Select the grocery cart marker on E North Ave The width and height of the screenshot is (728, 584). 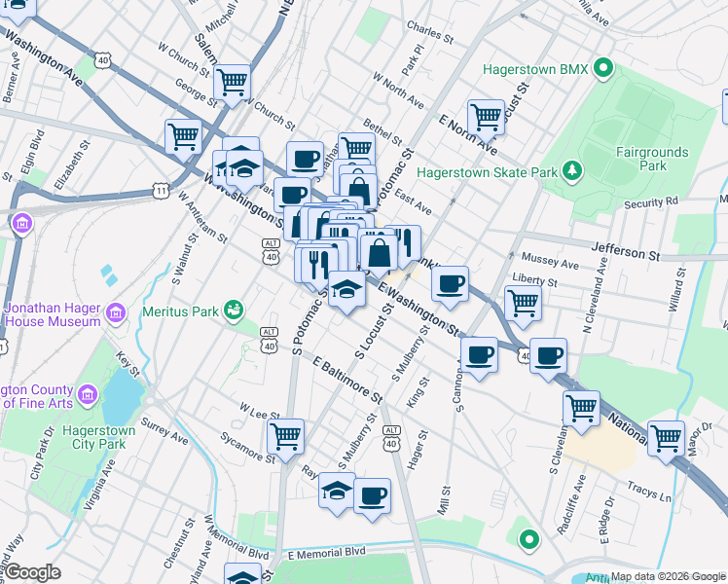(486, 121)
